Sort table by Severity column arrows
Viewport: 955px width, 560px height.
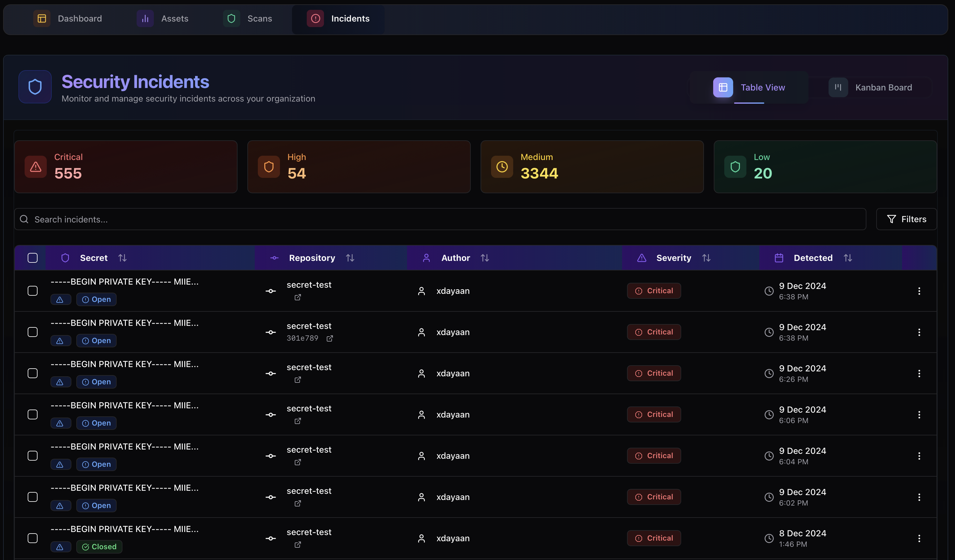706,258
